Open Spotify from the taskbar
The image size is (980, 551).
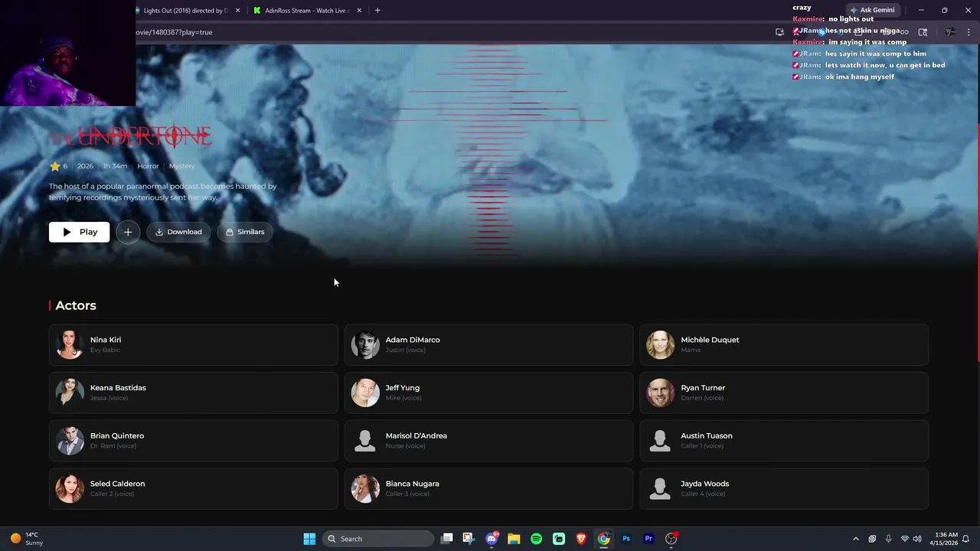[537, 539]
